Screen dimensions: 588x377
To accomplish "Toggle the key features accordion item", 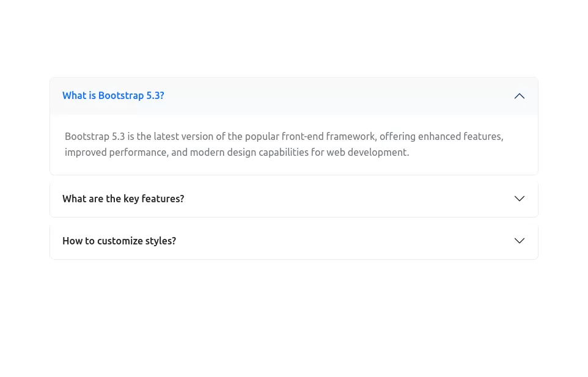I will point(293,199).
